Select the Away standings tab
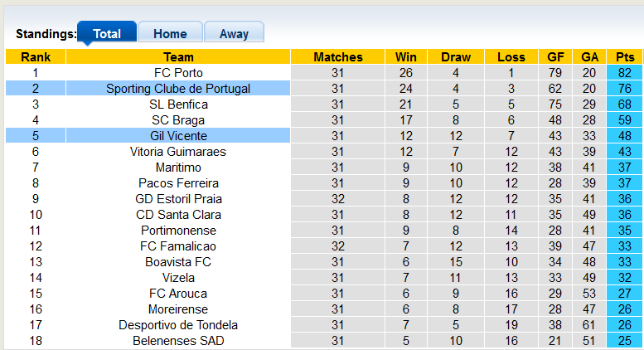This screenshot has height=350, width=644. pos(234,34)
